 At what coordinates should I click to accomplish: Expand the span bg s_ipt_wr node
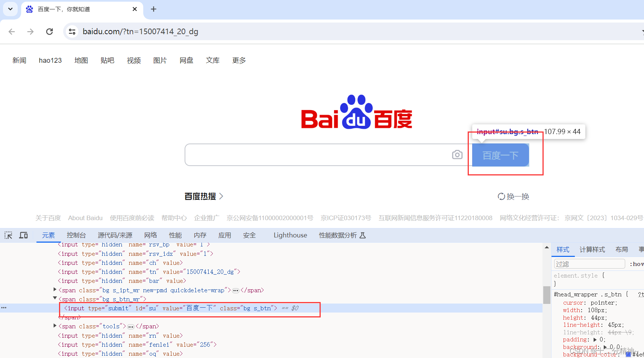(55, 290)
